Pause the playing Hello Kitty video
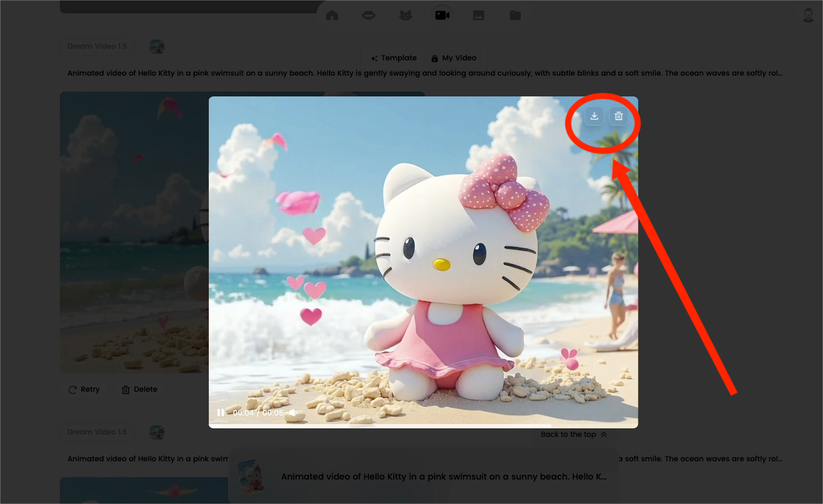823x504 pixels. point(220,413)
